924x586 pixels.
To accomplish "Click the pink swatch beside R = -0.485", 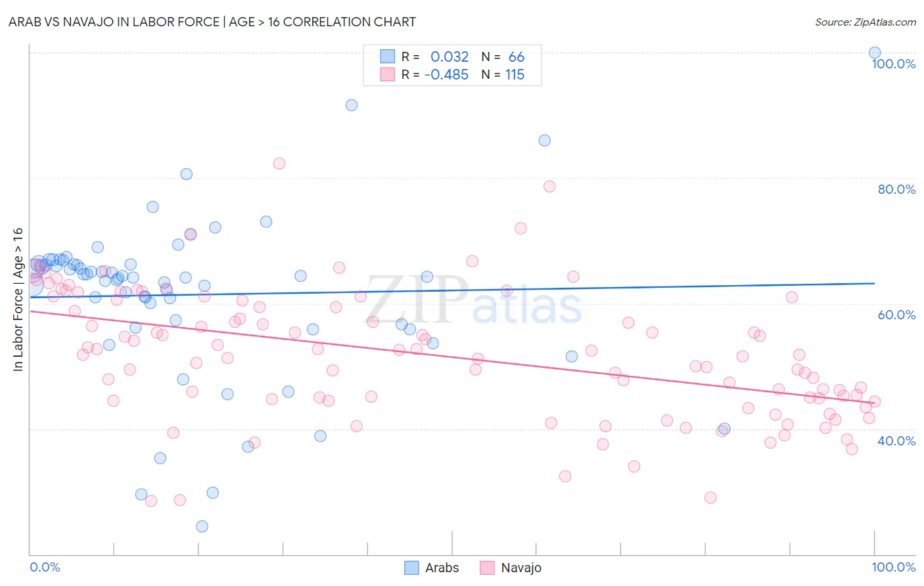I will tap(388, 74).
